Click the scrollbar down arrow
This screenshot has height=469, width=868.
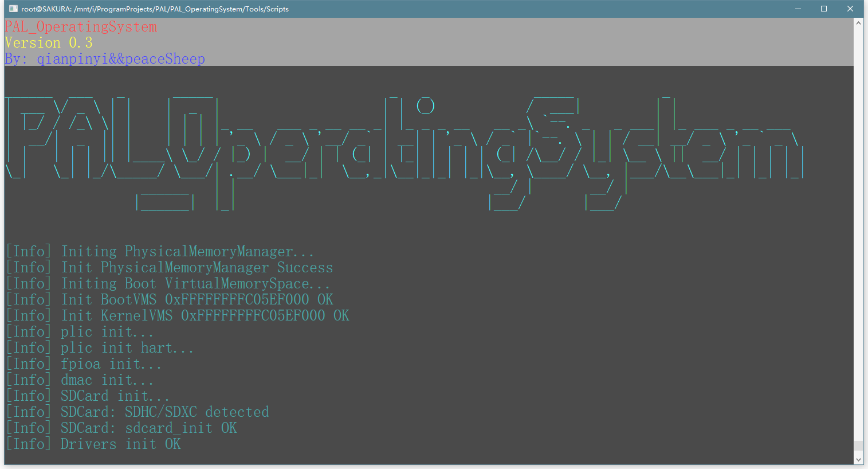tap(859, 459)
